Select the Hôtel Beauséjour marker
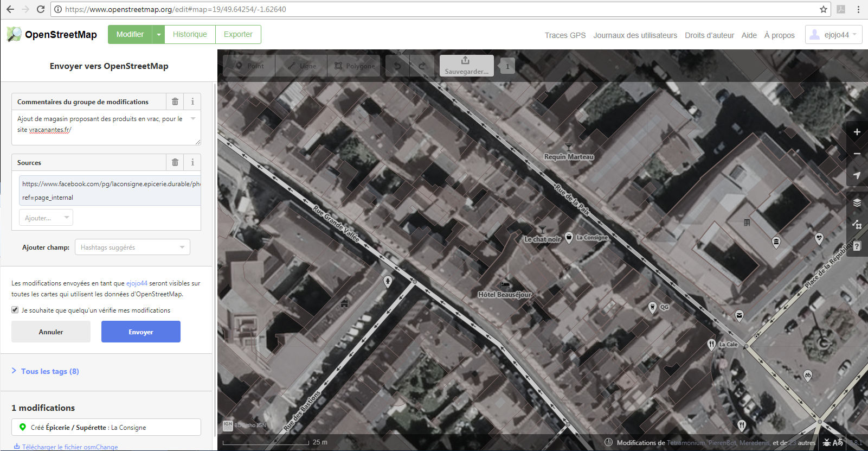Viewport: 868px width, 451px height. (x=505, y=285)
